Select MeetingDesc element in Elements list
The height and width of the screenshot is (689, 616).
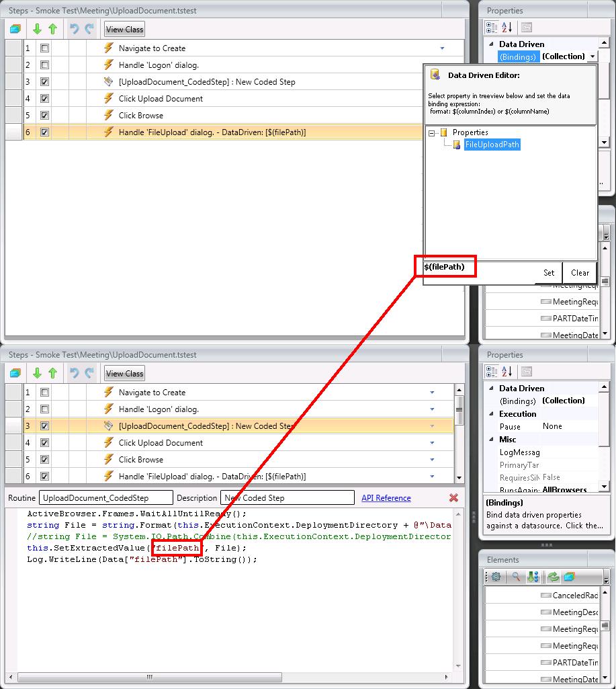[x=541, y=612]
